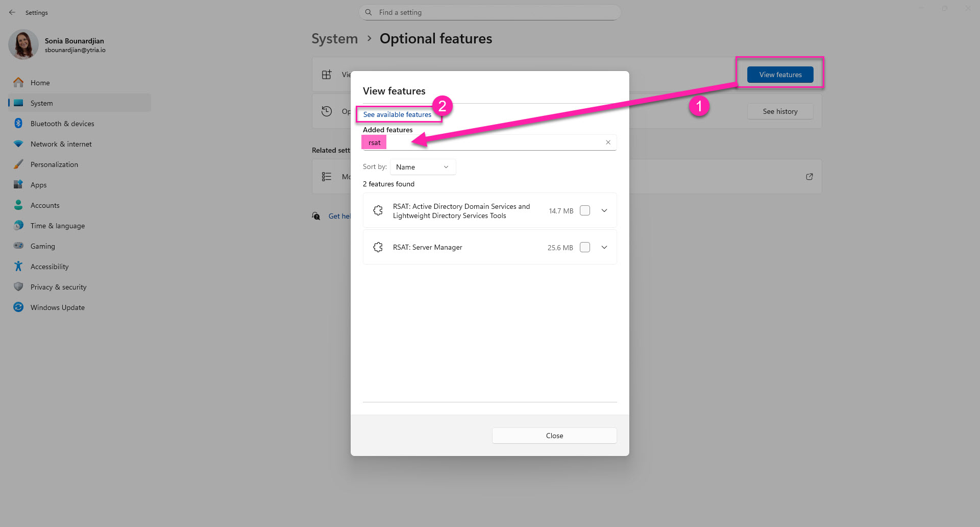
Task: Click the search magnifier icon
Action: pyautogui.click(x=369, y=12)
